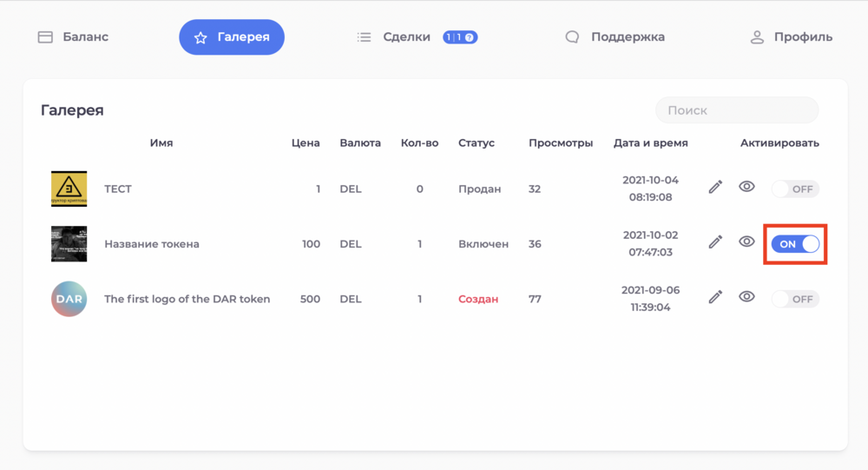The image size is (868, 470).
Task: Click the Кол-во column header
Action: (419, 143)
